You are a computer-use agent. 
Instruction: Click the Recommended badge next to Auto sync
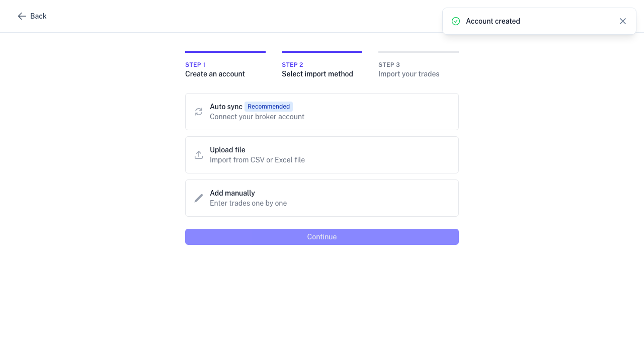[x=269, y=106]
